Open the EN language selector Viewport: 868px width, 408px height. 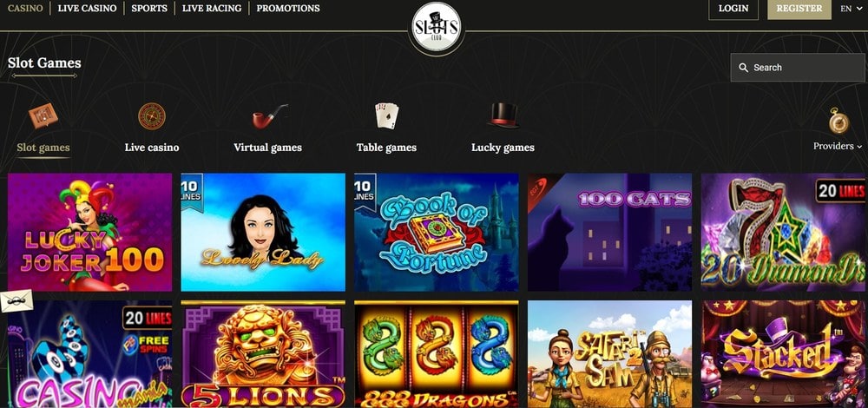849,9
